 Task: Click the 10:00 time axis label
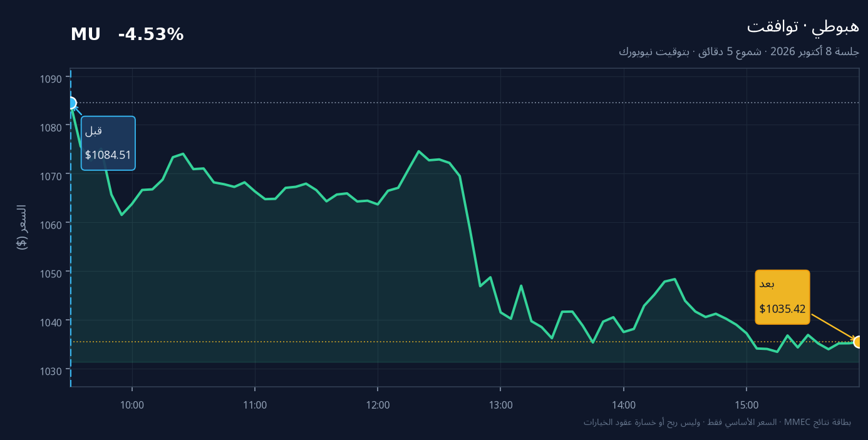pyautogui.click(x=132, y=405)
